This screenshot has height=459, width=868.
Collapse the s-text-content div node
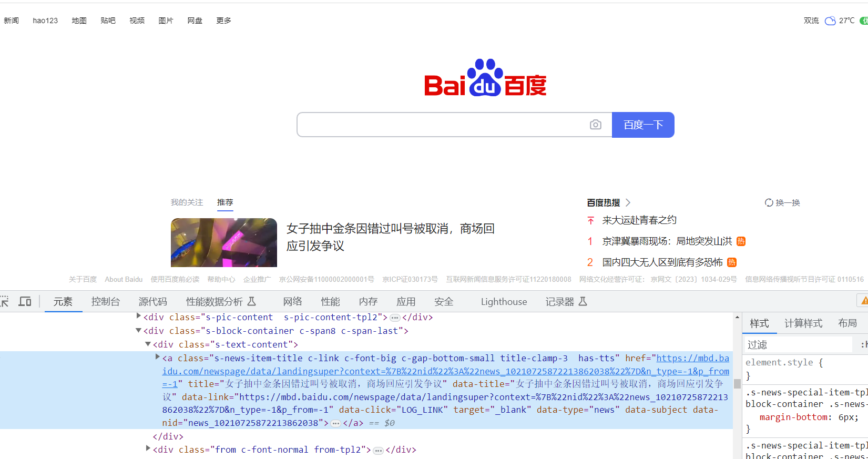coord(148,344)
